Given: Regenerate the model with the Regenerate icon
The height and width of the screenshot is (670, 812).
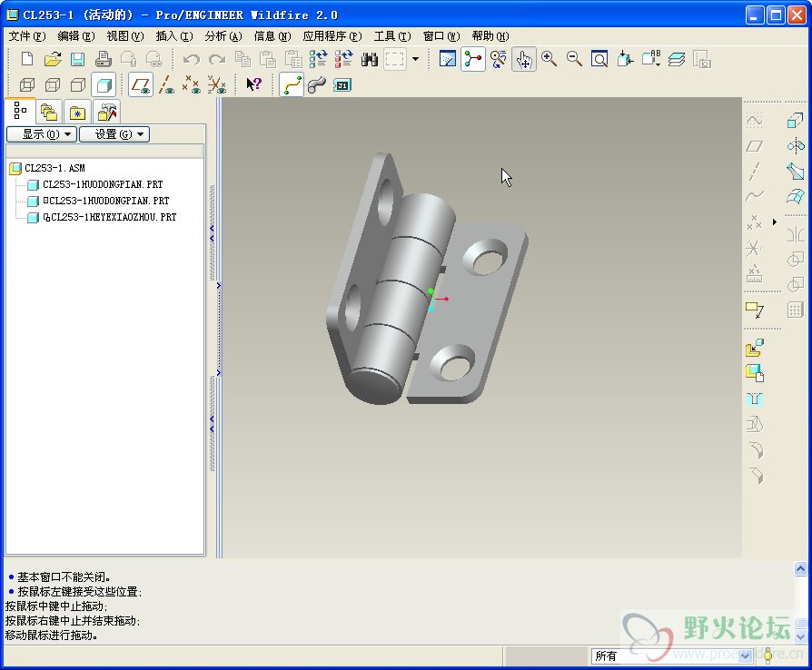Looking at the screenshot, I should pyautogui.click(x=319, y=59).
